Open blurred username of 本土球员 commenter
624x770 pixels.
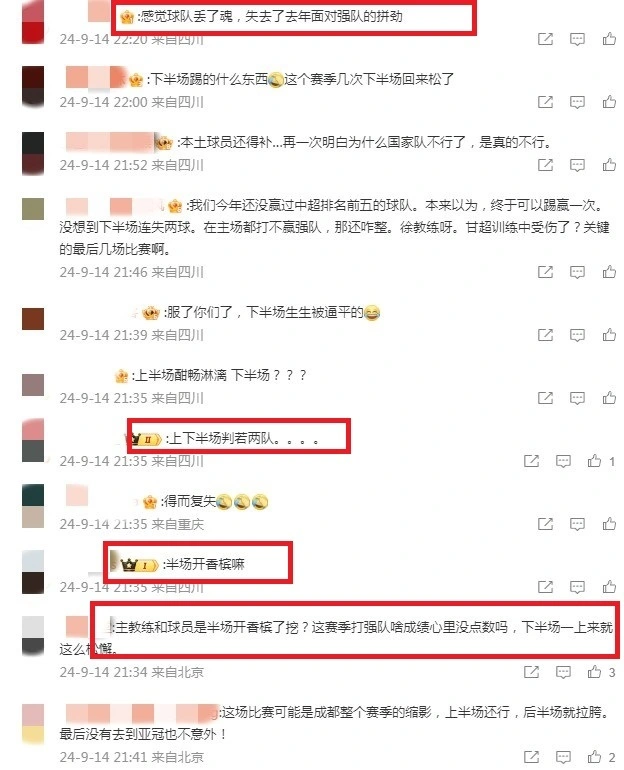(110, 142)
